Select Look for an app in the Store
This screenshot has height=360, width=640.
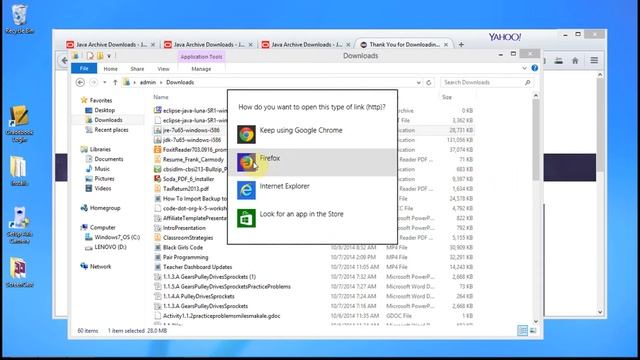click(312, 218)
